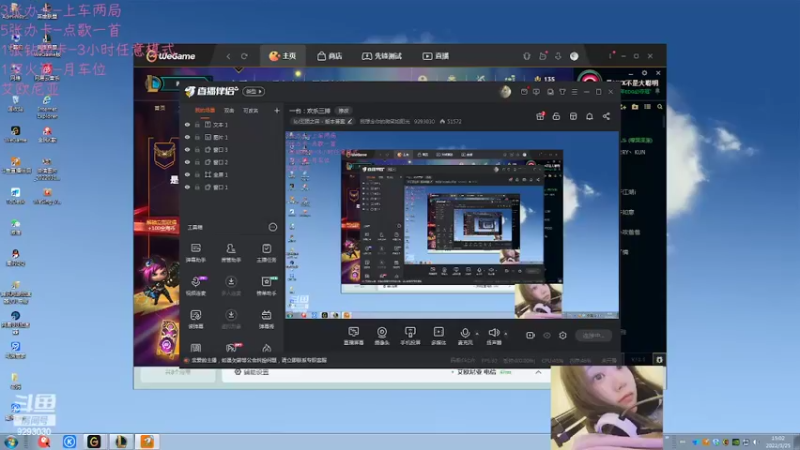The width and height of the screenshot is (800, 450).
Task: Expand microphone options arrow
Action: coord(477,334)
